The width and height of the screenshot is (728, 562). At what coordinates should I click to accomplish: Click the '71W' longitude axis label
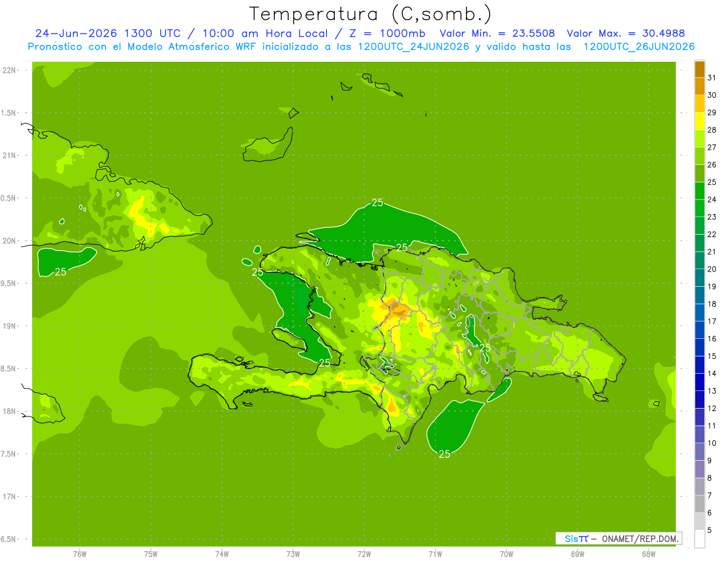click(435, 554)
